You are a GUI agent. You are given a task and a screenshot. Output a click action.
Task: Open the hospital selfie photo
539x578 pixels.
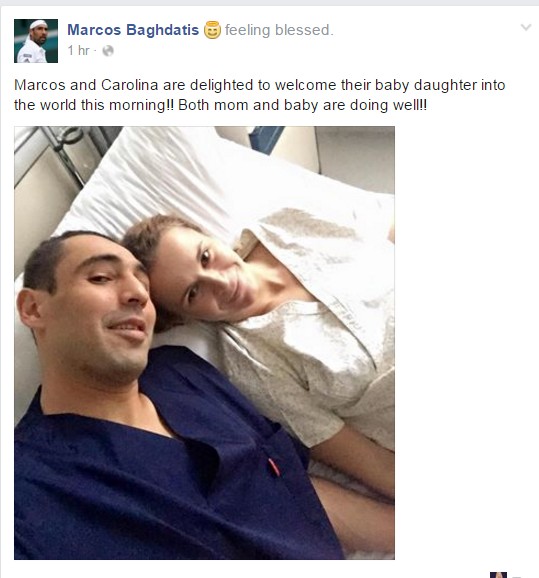coord(204,343)
